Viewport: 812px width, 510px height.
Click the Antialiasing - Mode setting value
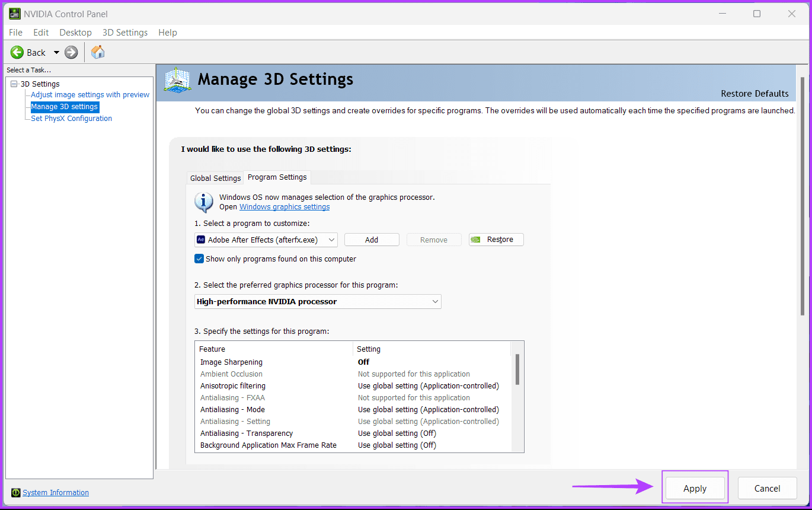pos(429,409)
